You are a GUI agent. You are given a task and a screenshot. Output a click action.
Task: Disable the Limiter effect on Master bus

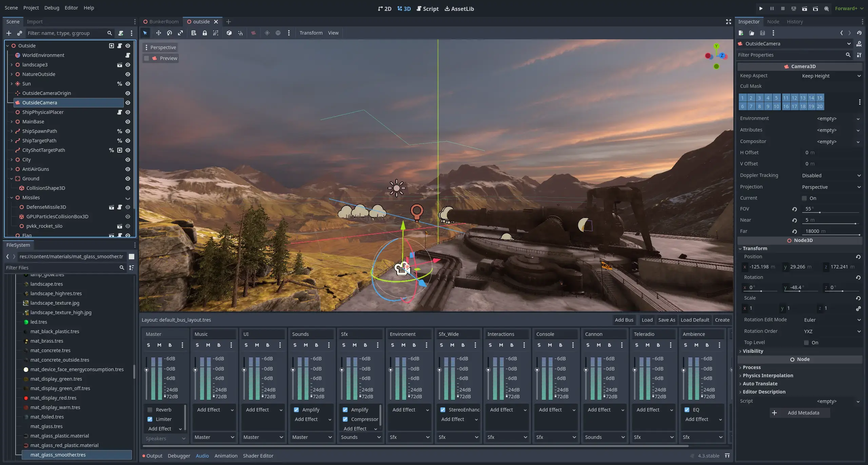click(x=150, y=419)
